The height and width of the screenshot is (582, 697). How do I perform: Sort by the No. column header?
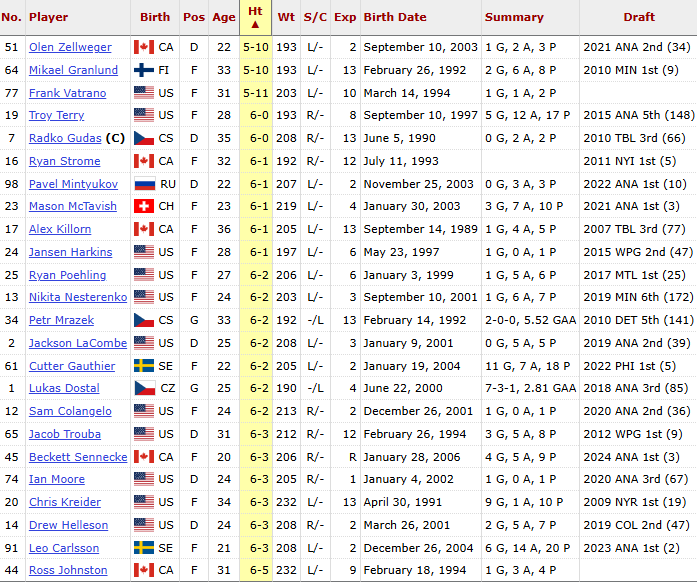12,17
